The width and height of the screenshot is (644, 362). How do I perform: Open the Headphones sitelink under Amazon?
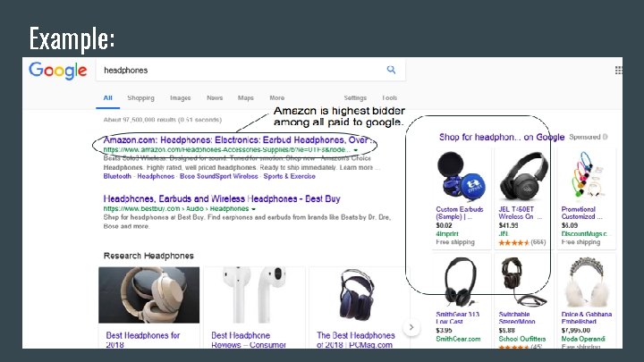[x=156, y=176]
